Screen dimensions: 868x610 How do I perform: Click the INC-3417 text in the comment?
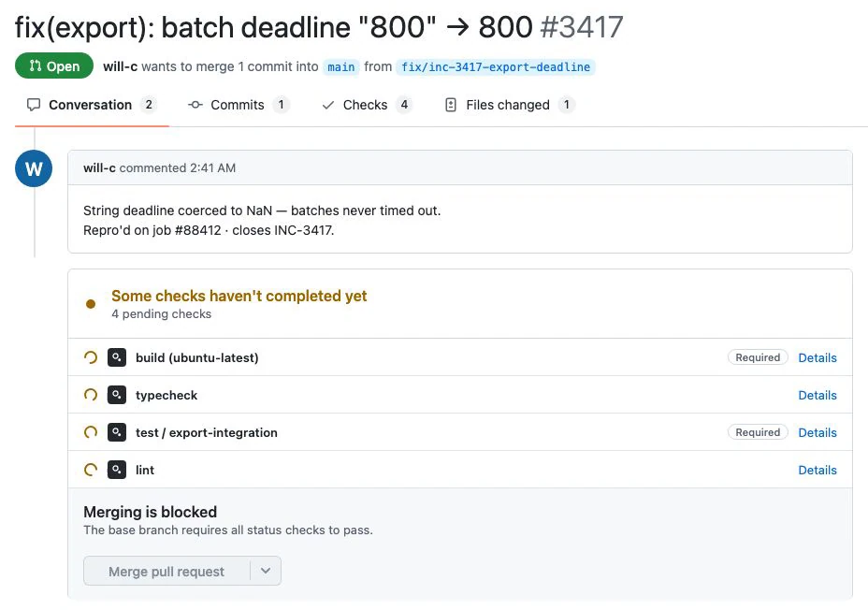(x=303, y=230)
